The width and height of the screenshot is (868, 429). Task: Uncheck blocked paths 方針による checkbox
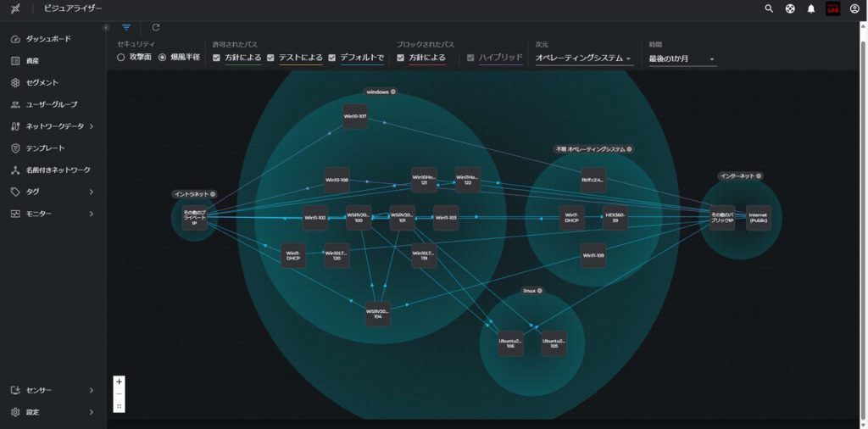click(x=401, y=58)
